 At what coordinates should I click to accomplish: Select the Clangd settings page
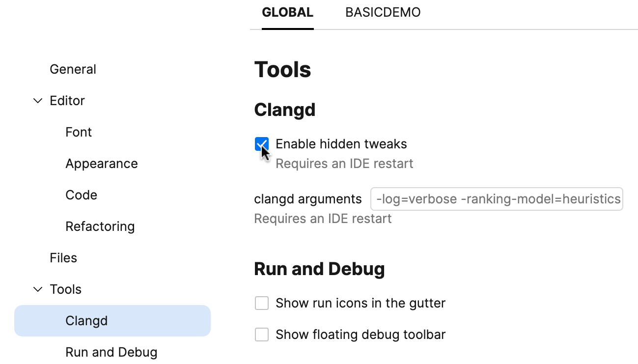86,321
